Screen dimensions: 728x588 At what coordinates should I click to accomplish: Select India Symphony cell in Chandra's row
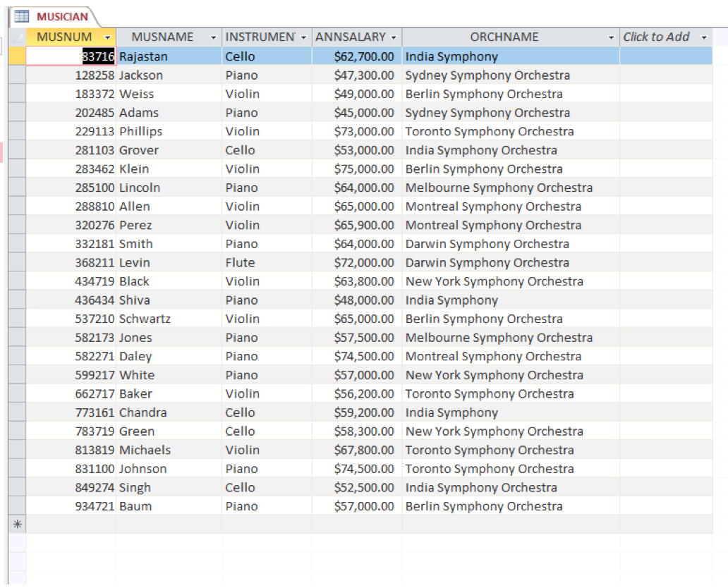451,412
